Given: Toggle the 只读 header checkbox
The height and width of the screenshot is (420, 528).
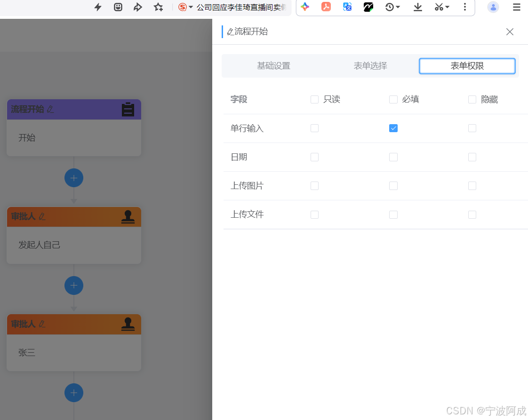Looking at the screenshot, I should click(x=314, y=99).
